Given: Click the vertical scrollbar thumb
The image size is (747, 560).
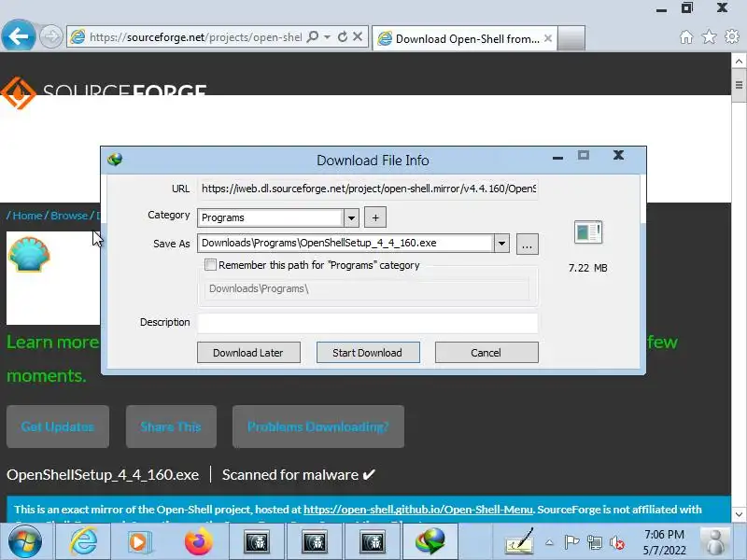Looking at the screenshot, I should tap(739, 85).
